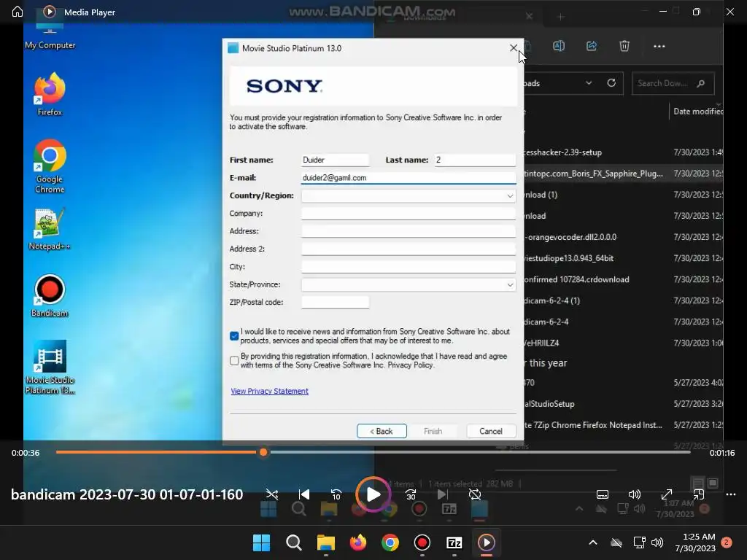Image resolution: width=747 pixels, height=560 pixels.
Task: Click the E-mail input field
Action: pyautogui.click(x=409, y=178)
